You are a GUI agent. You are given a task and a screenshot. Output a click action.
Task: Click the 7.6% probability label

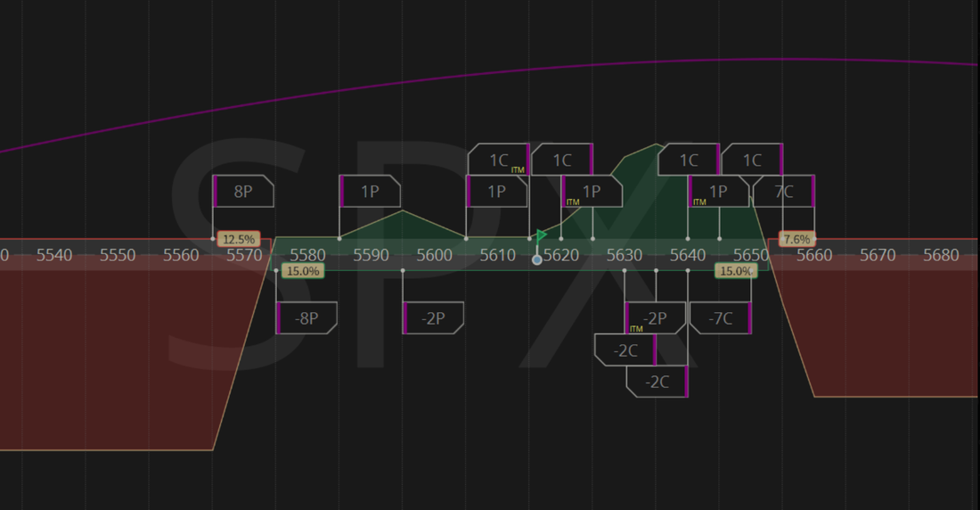click(796, 239)
